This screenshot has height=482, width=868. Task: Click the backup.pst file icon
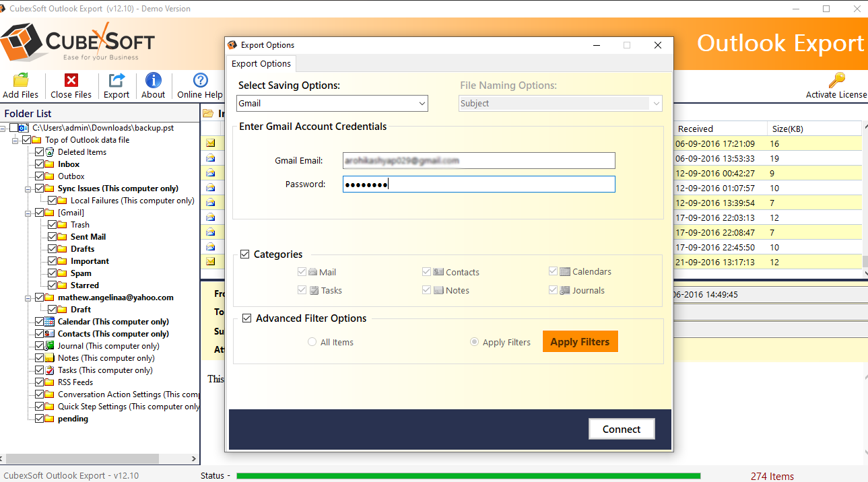pos(24,128)
